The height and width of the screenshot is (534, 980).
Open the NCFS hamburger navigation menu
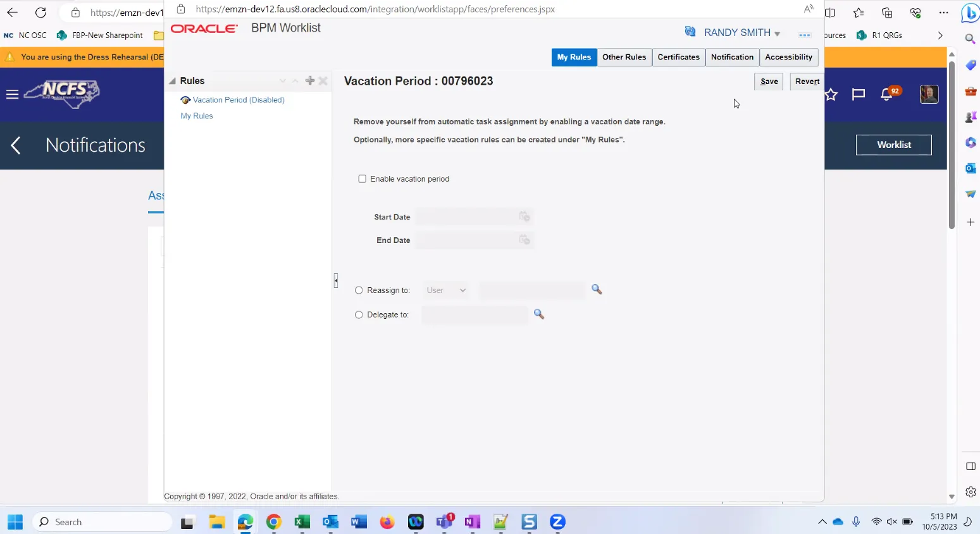click(x=12, y=95)
